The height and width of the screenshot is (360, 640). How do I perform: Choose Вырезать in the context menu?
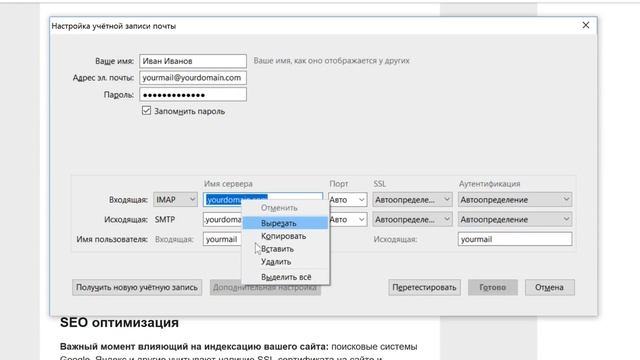pos(285,223)
